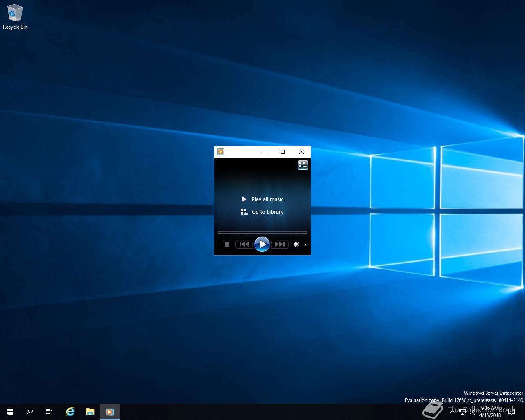Mute the player volume
This screenshot has height=420, width=525.
click(x=297, y=244)
